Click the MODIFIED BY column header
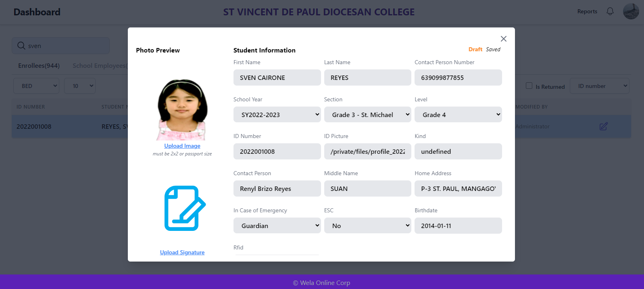The width and height of the screenshot is (644, 289). tap(531, 107)
